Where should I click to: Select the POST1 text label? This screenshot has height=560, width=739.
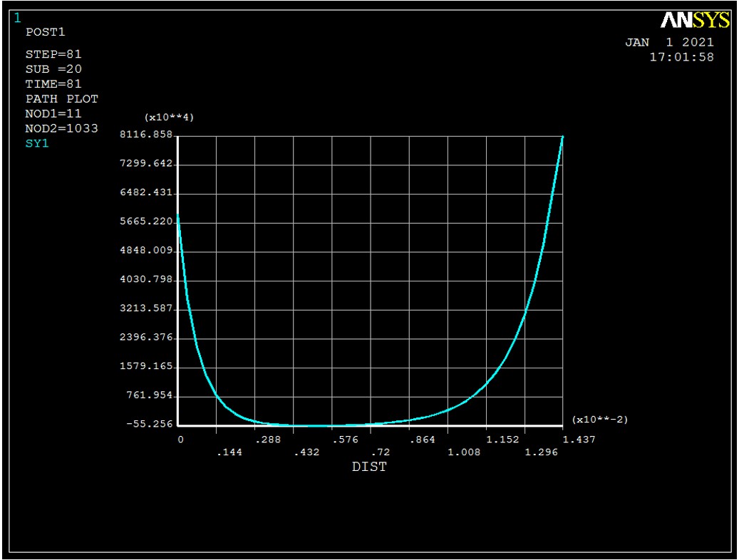coord(45,32)
